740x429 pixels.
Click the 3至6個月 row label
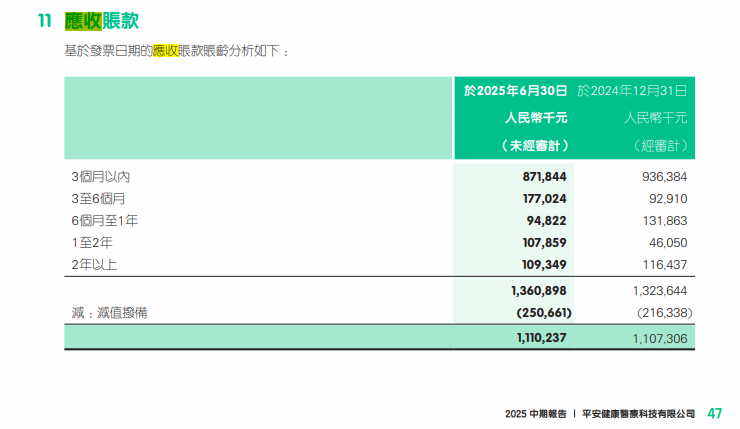pyautogui.click(x=97, y=198)
